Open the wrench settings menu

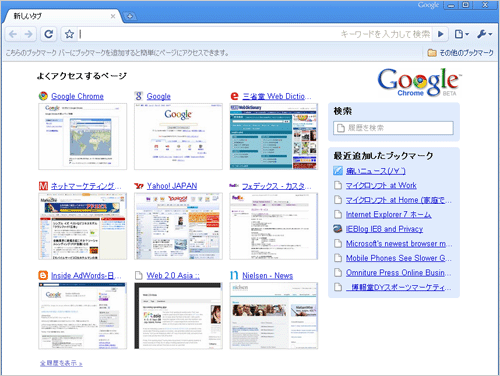[x=484, y=34]
